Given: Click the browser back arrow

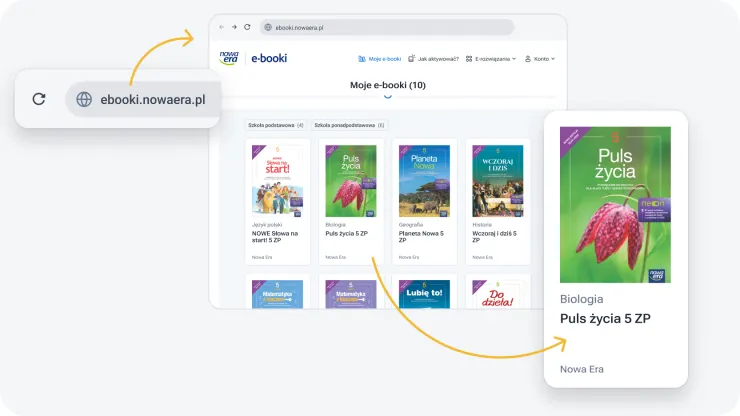Looking at the screenshot, I should (x=222, y=27).
